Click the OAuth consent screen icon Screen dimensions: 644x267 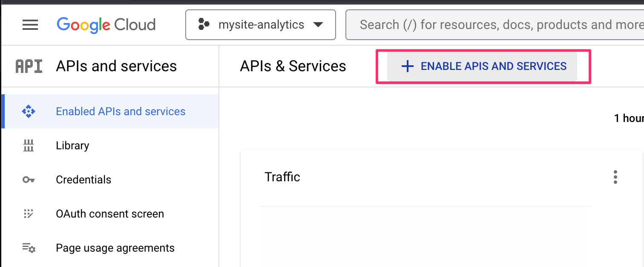click(x=29, y=214)
